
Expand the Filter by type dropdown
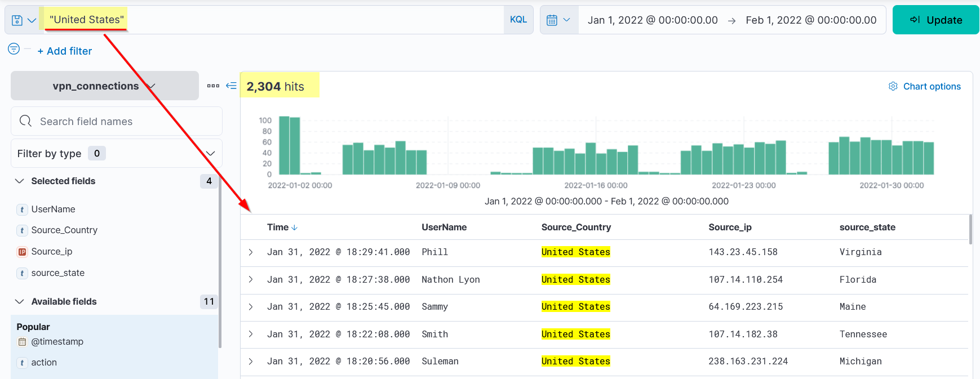210,153
